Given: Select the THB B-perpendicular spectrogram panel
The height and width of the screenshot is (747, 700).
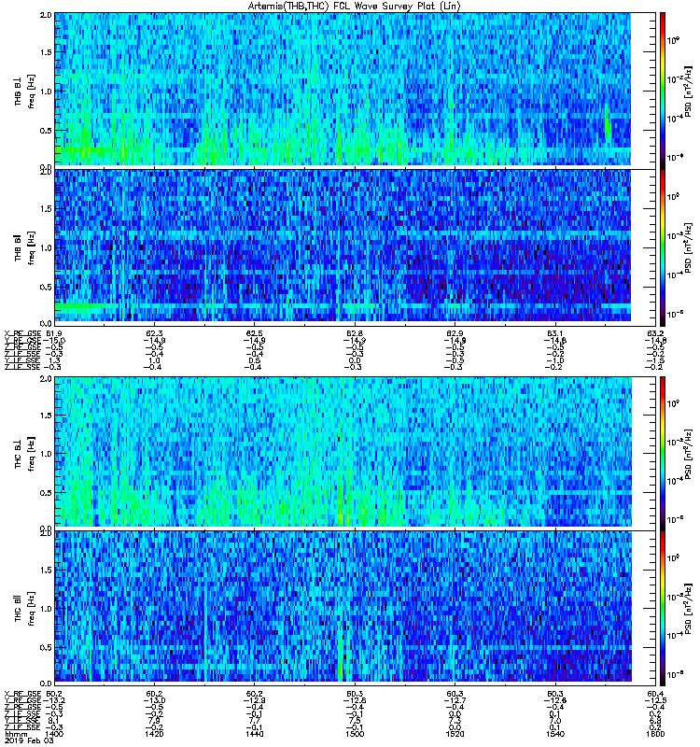Looking at the screenshot, I should [x=356, y=91].
